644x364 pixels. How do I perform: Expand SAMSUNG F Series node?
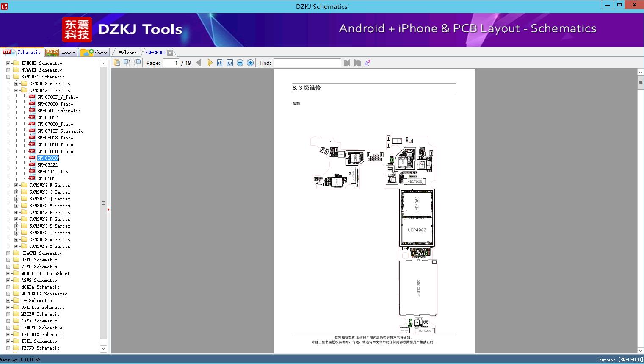[16, 185]
